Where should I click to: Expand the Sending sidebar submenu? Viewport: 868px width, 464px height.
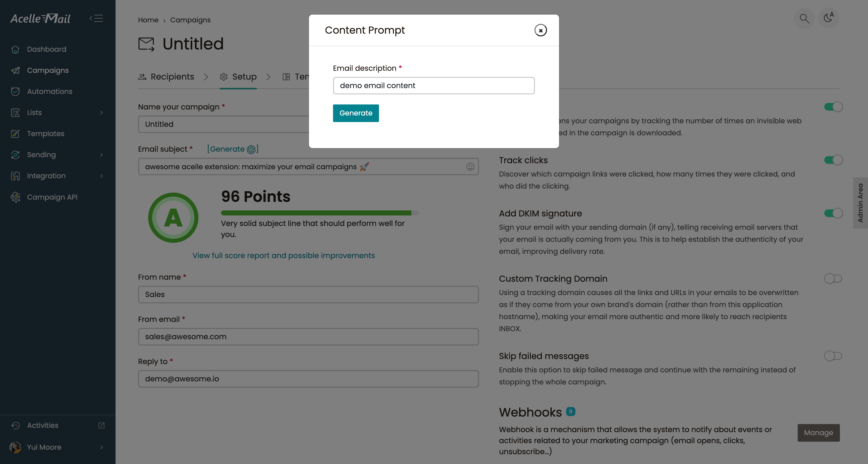click(101, 155)
